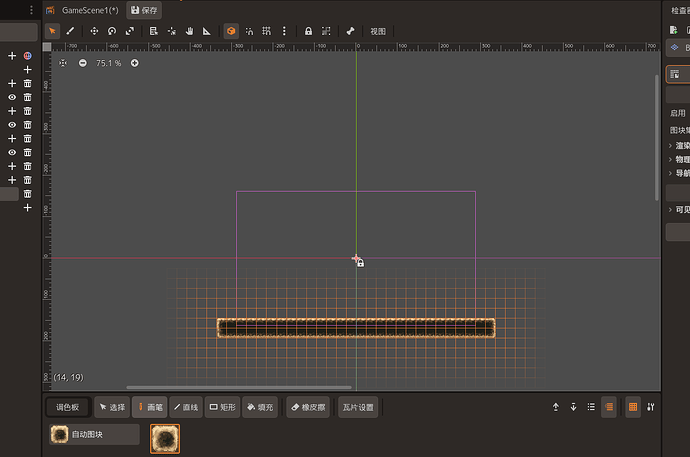Open 瓦片设置 tile settings
Image resolution: width=690 pixels, height=457 pixels.
coord(358,407)
